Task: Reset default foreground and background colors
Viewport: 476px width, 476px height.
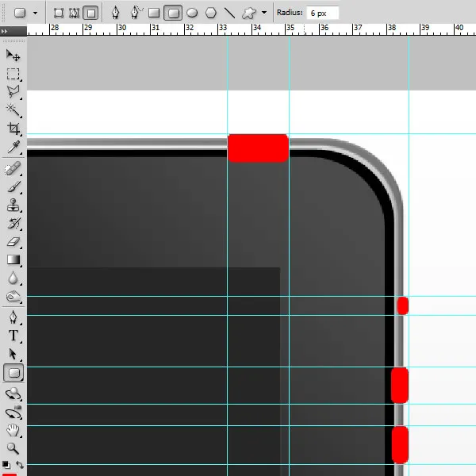Action: pos(6,465)
